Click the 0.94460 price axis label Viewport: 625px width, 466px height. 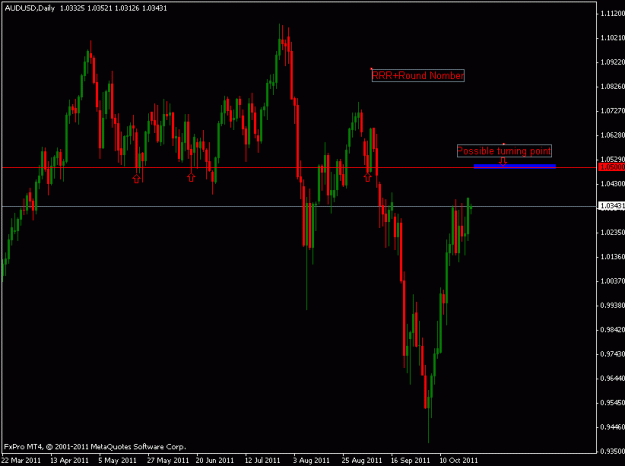(x=612, y=427)
